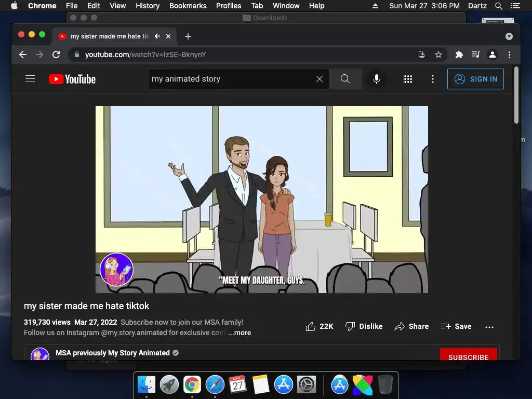Mute the tab via the speaker icon
This screenshot has height=399, width=532.
coord(157,36)
